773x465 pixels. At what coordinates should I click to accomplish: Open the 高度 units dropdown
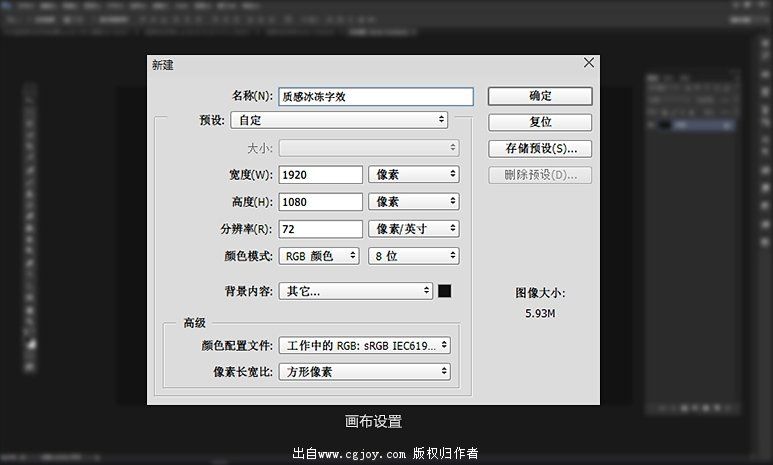pos(414,202)
